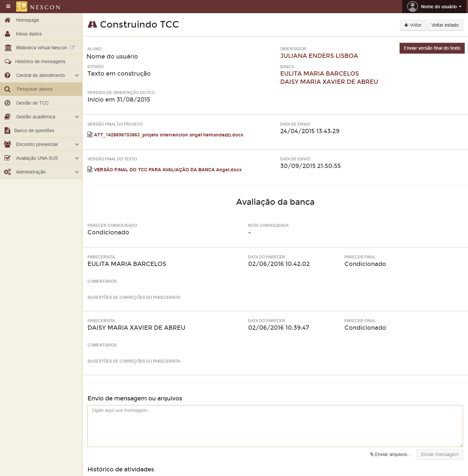Expand the Central de atendimento chevron

click(x=77, y=75)
